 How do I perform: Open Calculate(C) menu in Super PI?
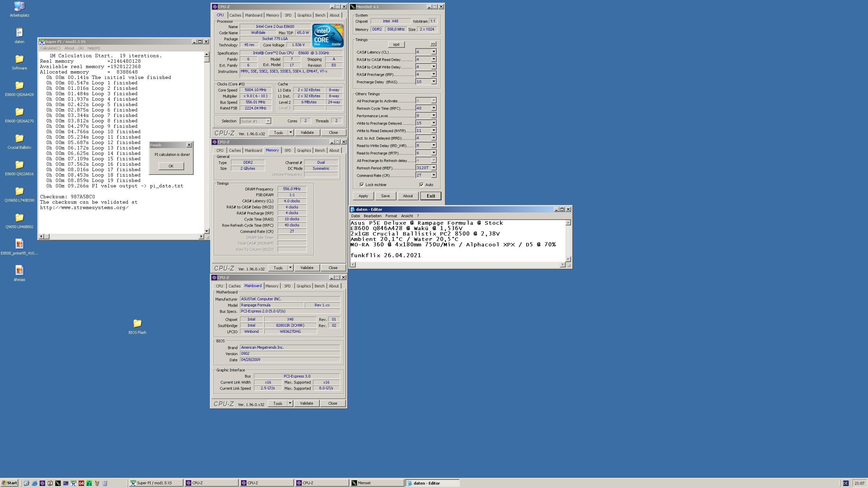point(51,48)
